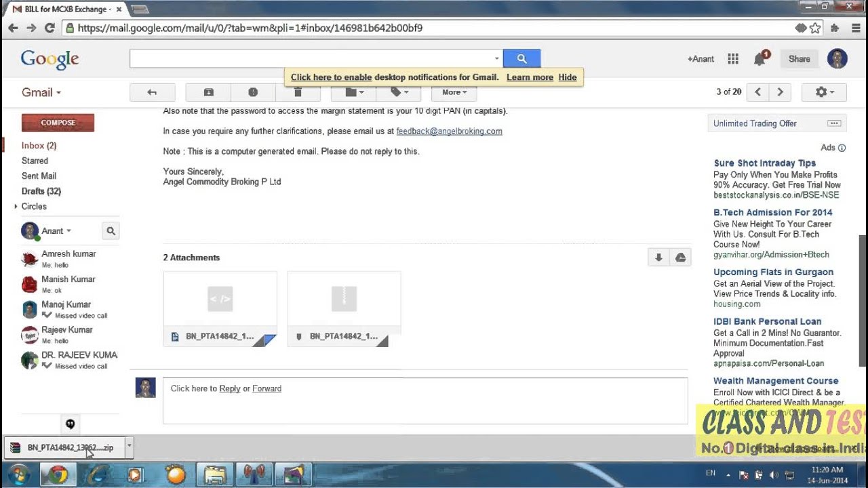
Task: Open search options dropdown arrow
Action: 496,59
